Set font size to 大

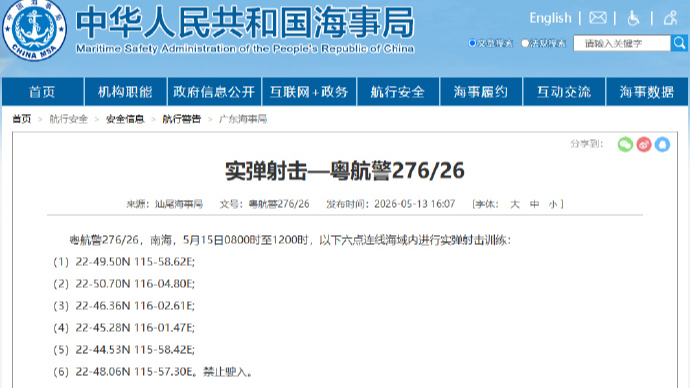coord(515,204)
